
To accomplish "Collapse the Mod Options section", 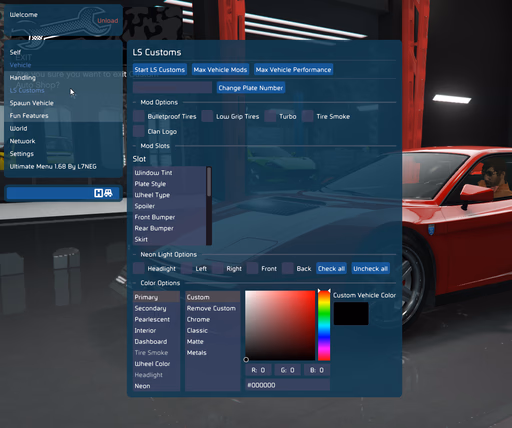I will point(159,102).
